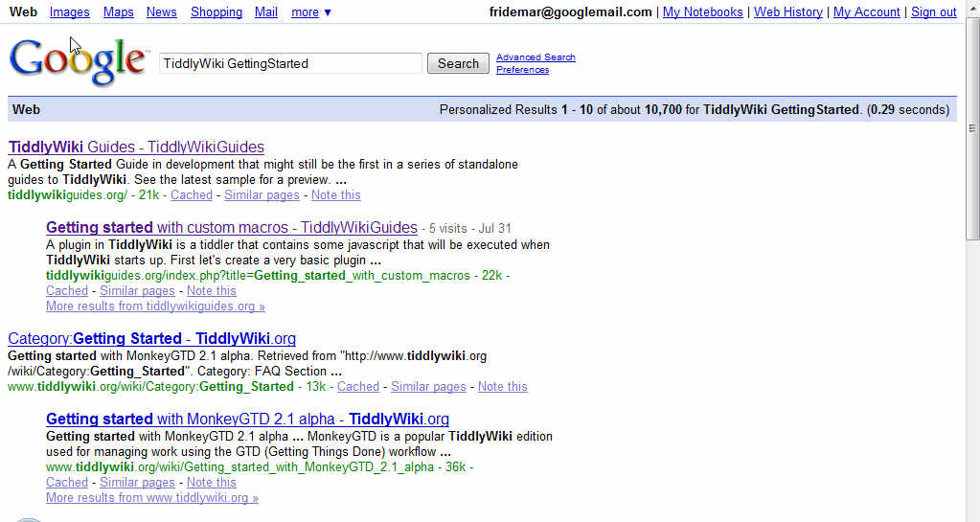980x522 pixels.
Task: Click the Google logo
Action: click(x=79, y=62)
